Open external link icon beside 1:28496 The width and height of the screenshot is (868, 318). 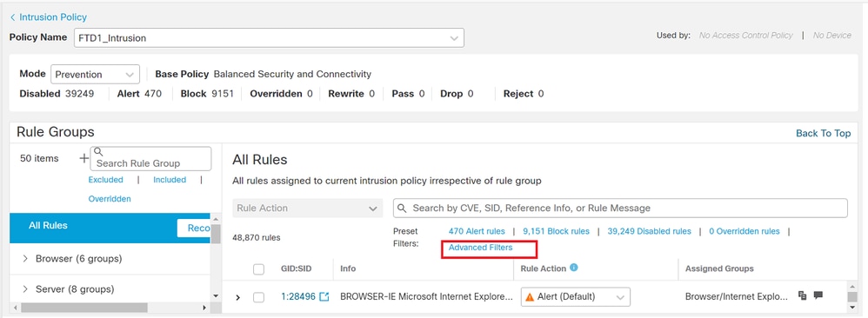coord(324,297)
